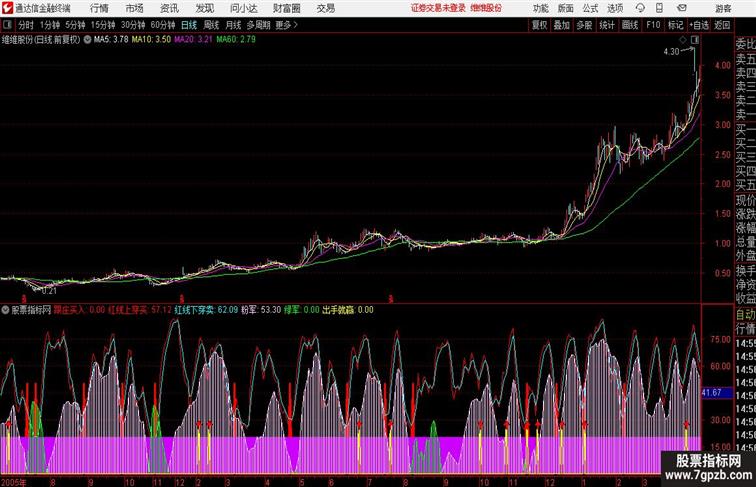Switch to 1分钟 period tab

click(50, 25)
